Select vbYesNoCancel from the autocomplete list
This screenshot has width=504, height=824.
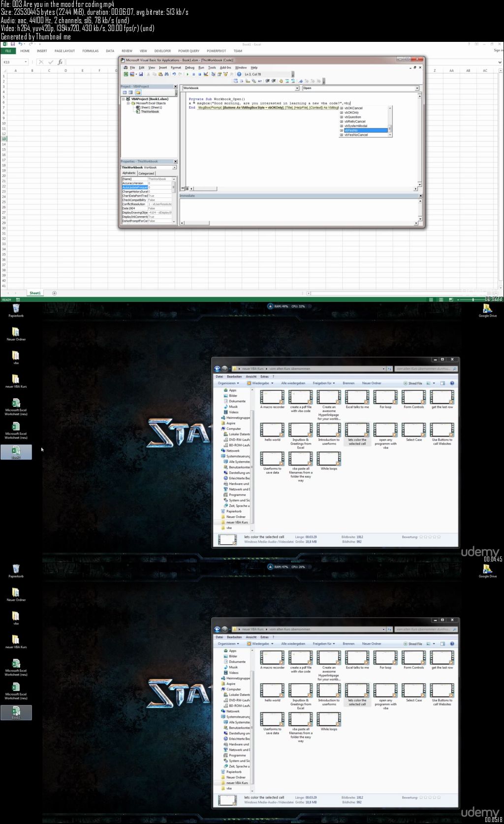(x=356, y=134)
